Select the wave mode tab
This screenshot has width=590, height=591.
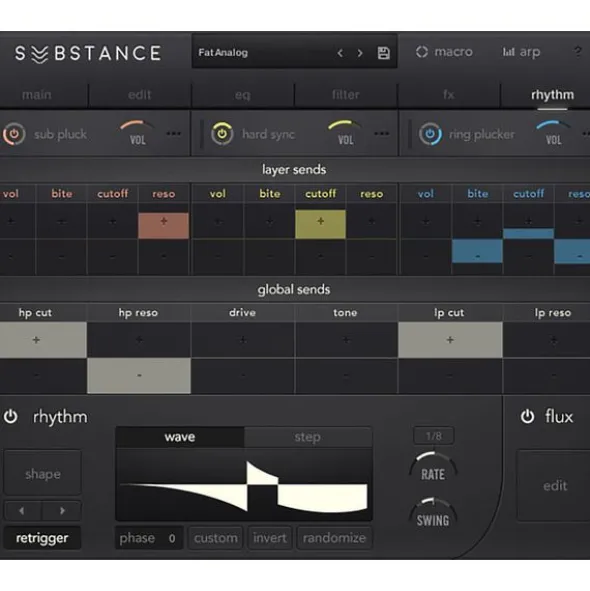180,437
